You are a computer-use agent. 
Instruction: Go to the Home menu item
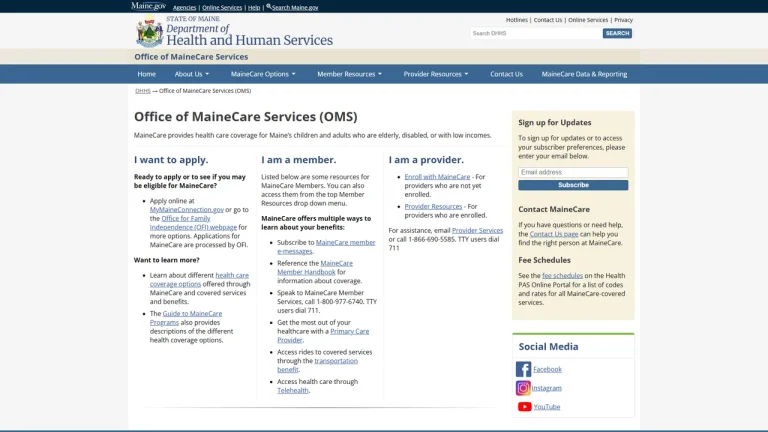(146, 74)
